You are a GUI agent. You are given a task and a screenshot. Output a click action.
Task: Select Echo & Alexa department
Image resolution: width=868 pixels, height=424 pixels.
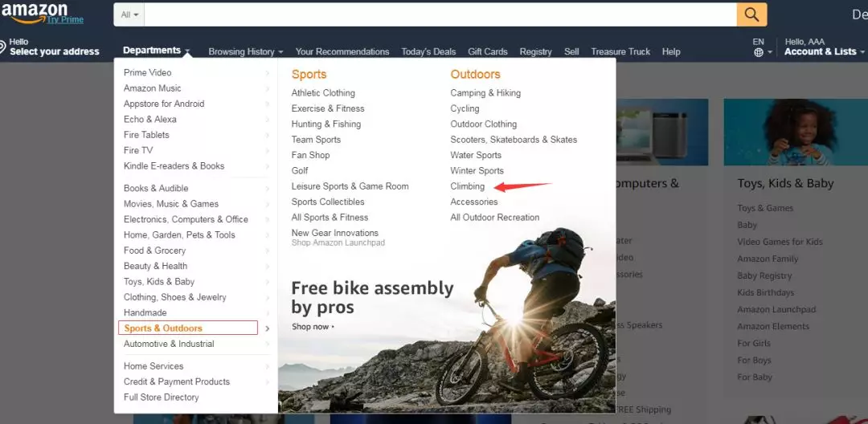(150, 119)
